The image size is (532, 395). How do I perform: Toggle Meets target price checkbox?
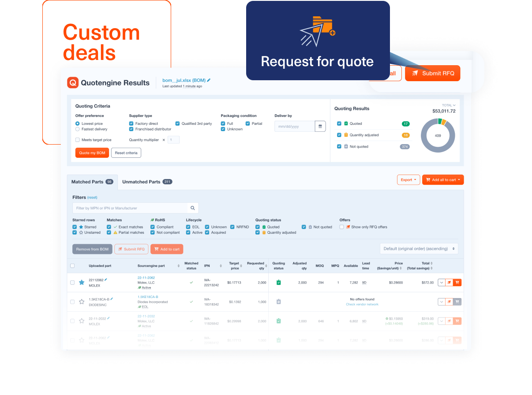(78, 140)
